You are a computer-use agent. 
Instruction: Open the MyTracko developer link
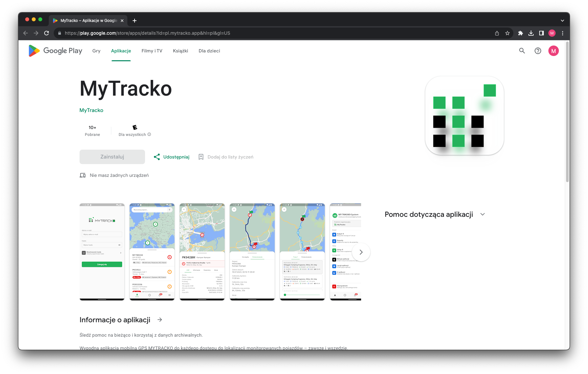point(91,110)
